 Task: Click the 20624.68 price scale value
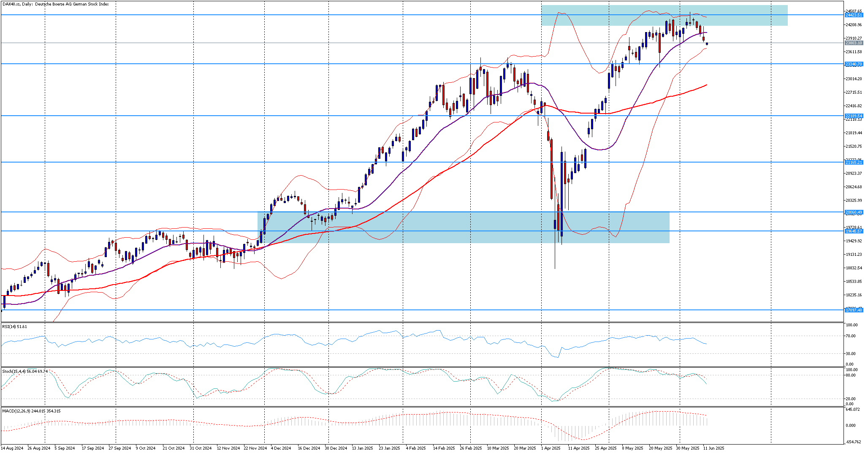point(854,187)
